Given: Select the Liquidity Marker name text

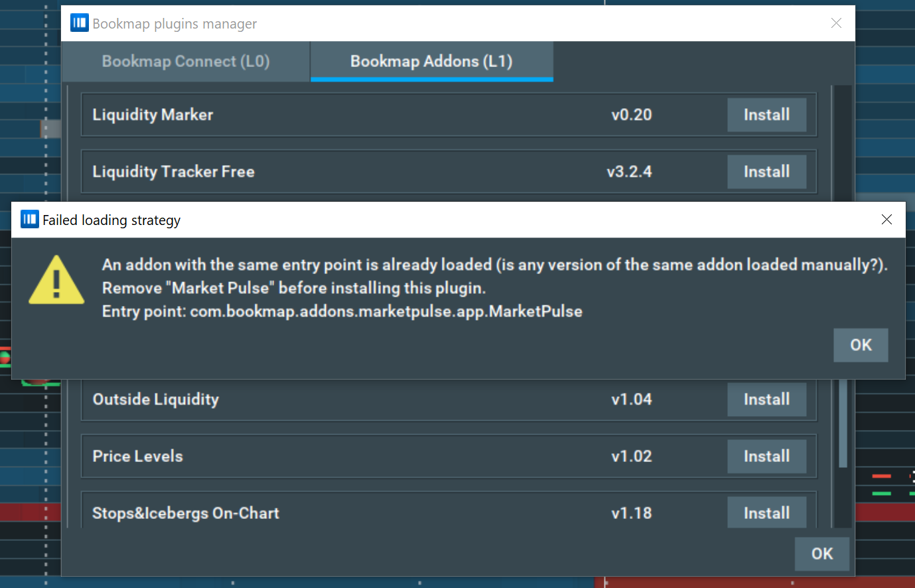Looking at the screenshot, I should click(153, 115).
